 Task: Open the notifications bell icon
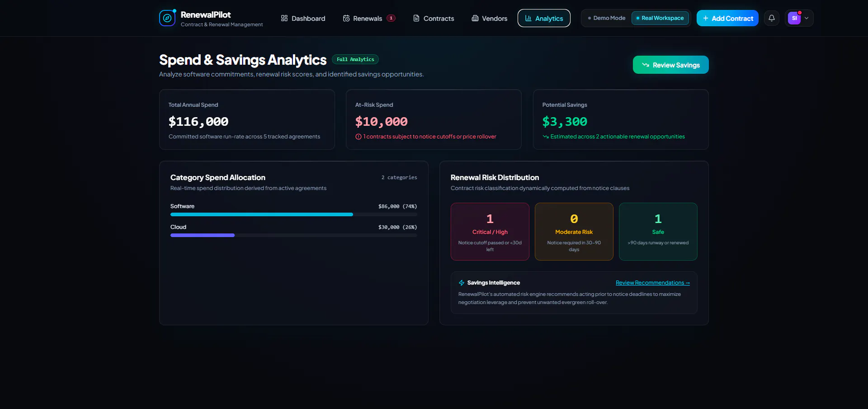click(772, 18)
